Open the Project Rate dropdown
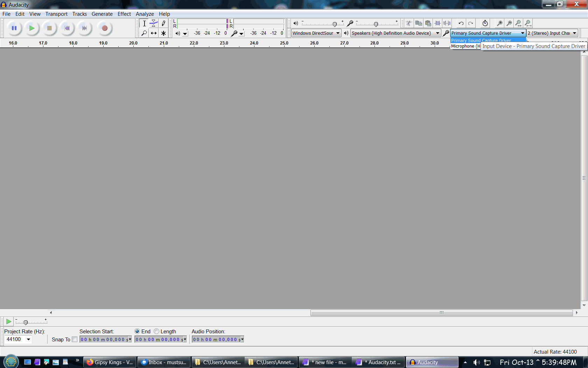The height and width of the screenshot is (368, 588). 28,339
